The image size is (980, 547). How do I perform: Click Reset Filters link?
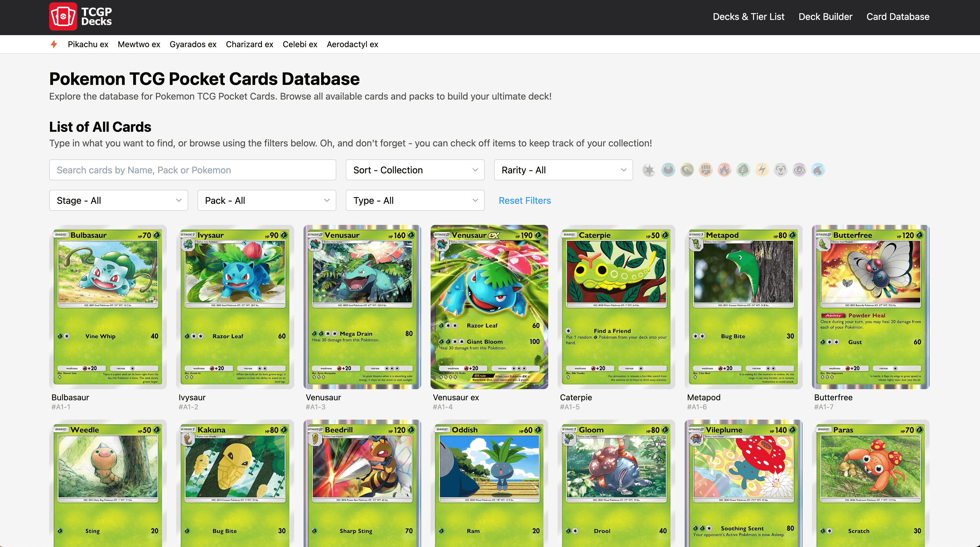pos(525,200)
